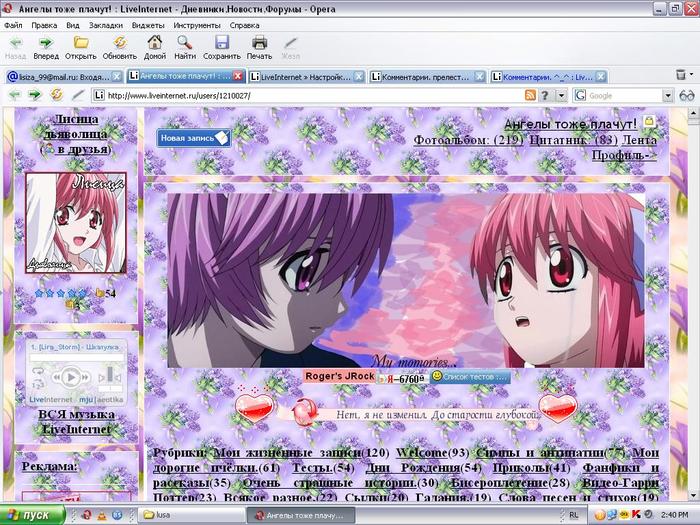Reload page with Обновить toolbar icon
Viewport: 700px width, 525px height.
coord(120,48)
